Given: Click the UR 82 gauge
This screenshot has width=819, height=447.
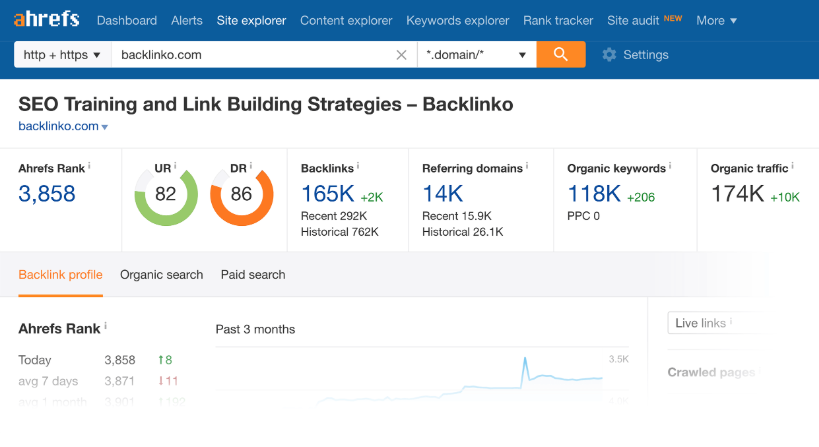Looking at the screenshot, I should click(x=166, y=194).
